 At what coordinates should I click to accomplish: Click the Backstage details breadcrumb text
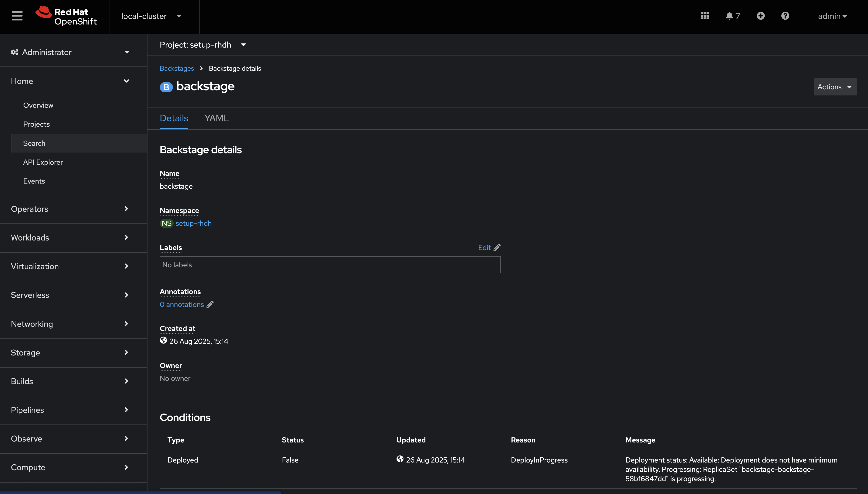235,68
